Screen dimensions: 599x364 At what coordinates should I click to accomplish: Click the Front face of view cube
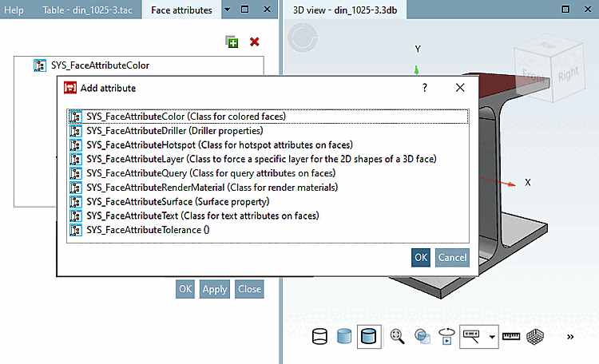point(533,77)
